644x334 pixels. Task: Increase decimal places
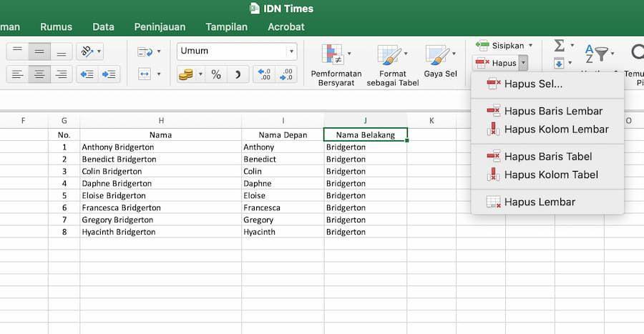click(263, 74)
